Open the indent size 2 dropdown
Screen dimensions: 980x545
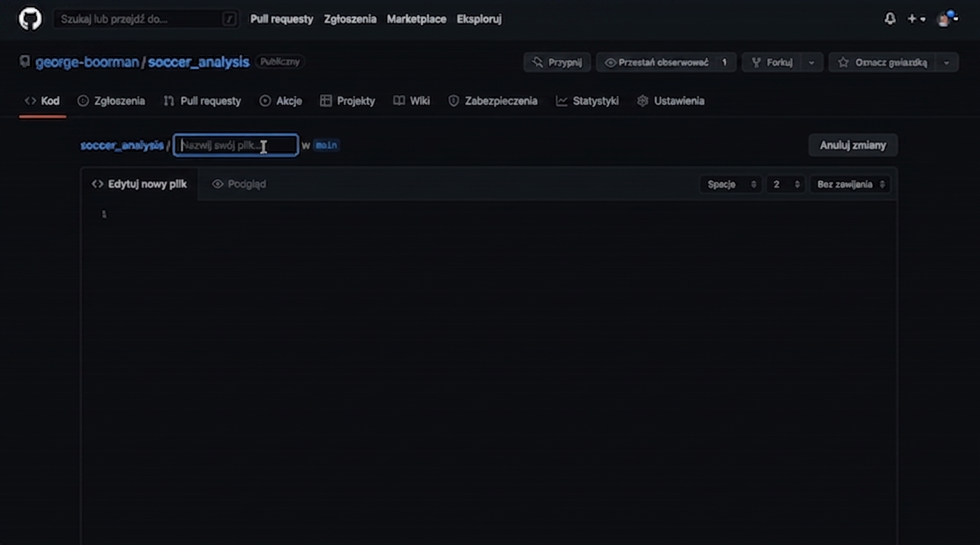click(x=785, y=185)
